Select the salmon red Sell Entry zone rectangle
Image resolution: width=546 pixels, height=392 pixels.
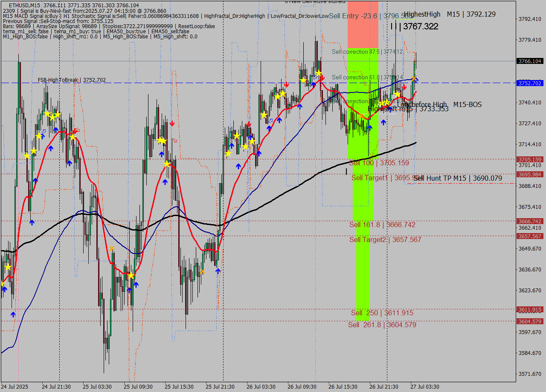[x=363, y=24]
